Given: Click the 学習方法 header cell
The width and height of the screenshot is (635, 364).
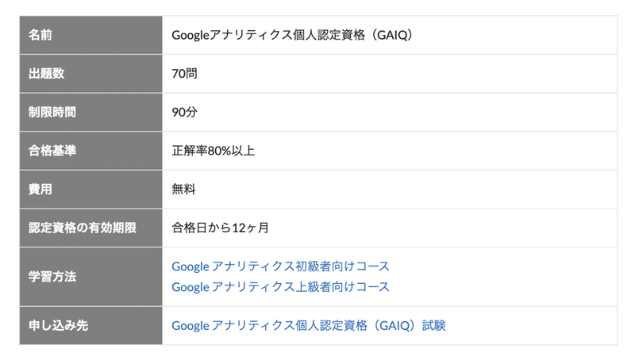Looking at the screenshot, I should (x=91, y=277).
